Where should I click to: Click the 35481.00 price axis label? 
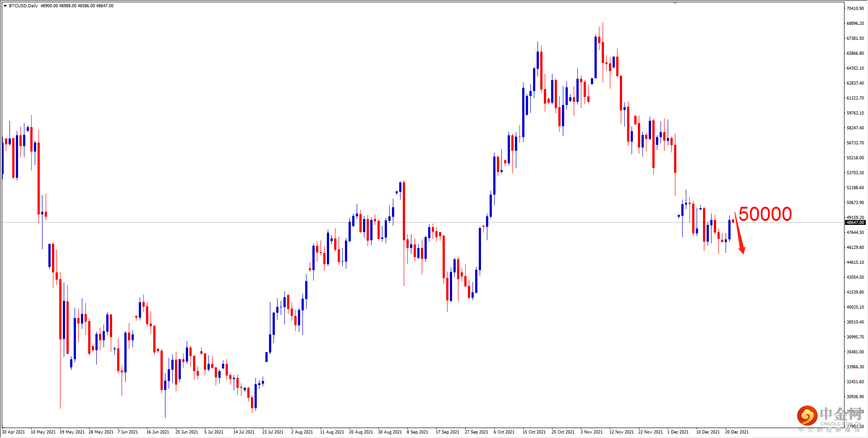(855, 352)
